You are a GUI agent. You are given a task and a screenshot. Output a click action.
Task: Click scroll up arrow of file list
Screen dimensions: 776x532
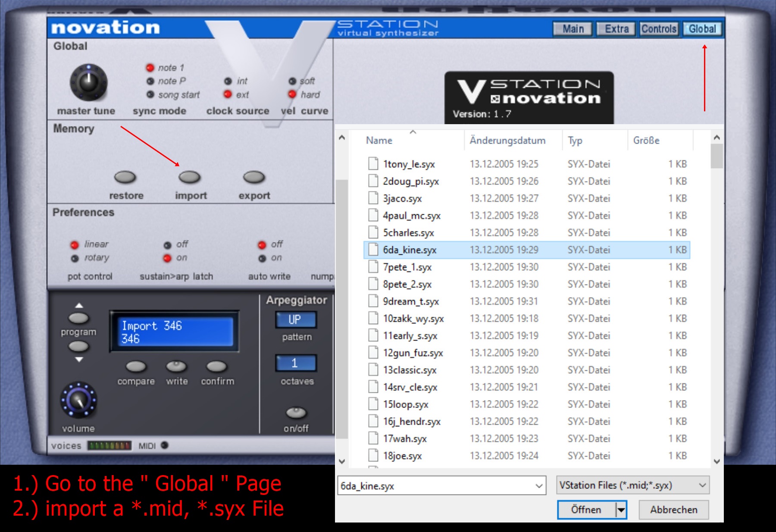pos(717,138)
